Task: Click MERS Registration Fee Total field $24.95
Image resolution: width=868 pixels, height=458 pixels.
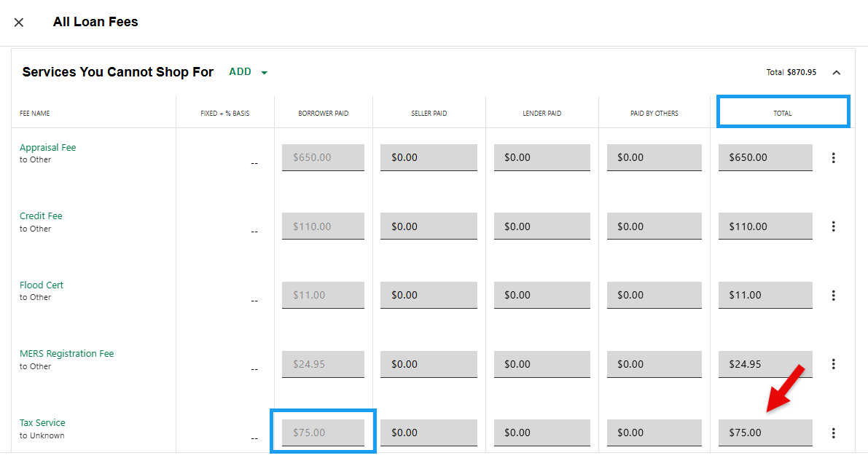Action: click(765, 364)
